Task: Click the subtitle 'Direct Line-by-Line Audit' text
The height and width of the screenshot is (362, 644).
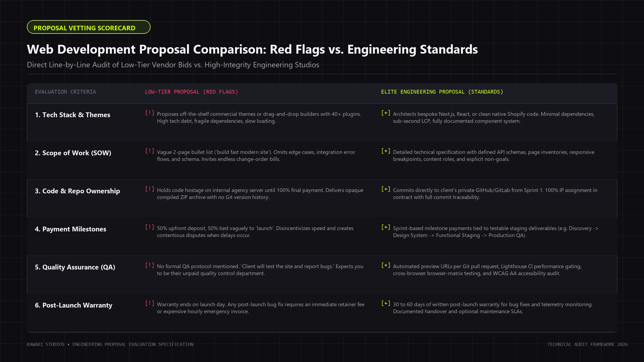Action: 173,65
